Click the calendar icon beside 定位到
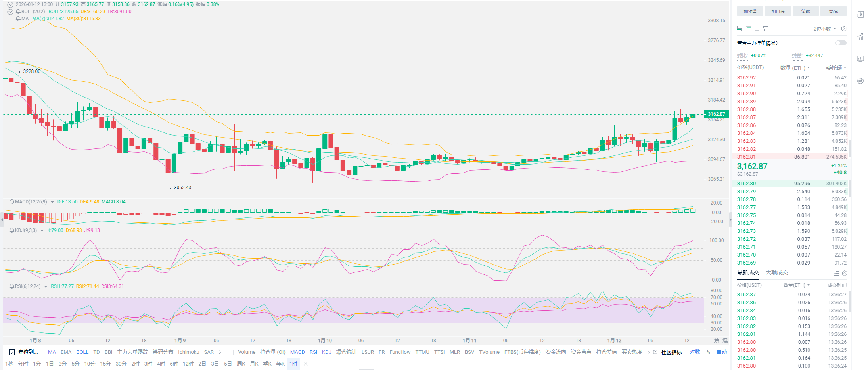 [x=12, y=352]
